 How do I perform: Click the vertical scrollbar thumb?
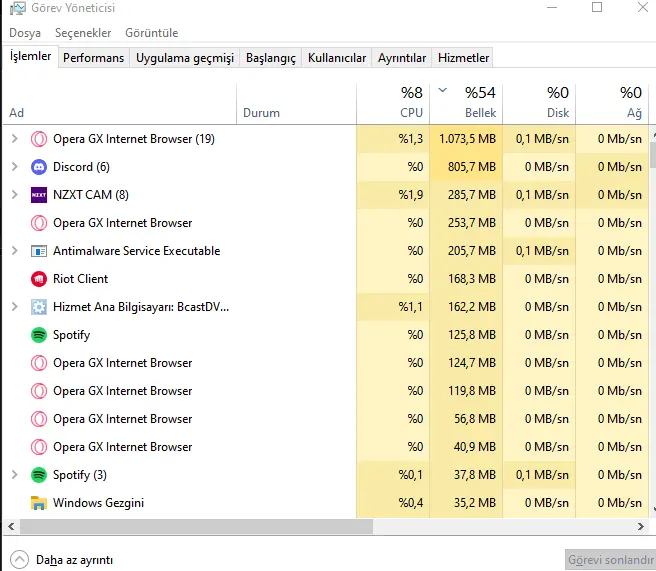pyautogui.click(x=653, y=155)
